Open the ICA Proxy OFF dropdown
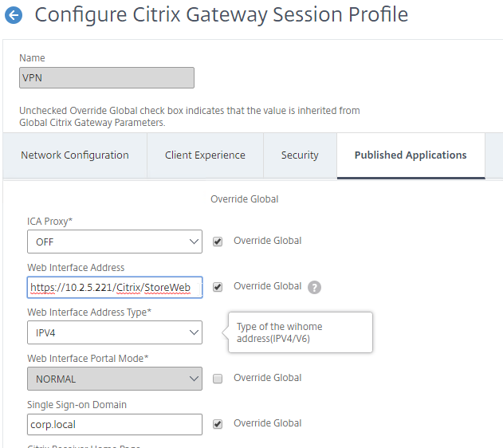 pos(115,242)
